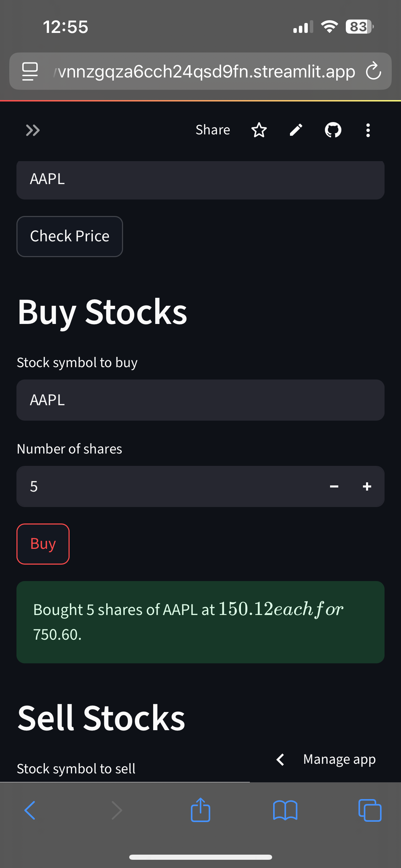Screen dimensions: 401x868
Task: Open the GitHub repository icon
Action: [x=333, y=130]
